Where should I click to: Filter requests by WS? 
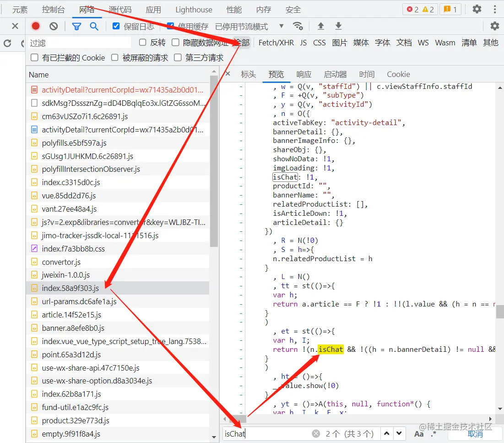423,43
